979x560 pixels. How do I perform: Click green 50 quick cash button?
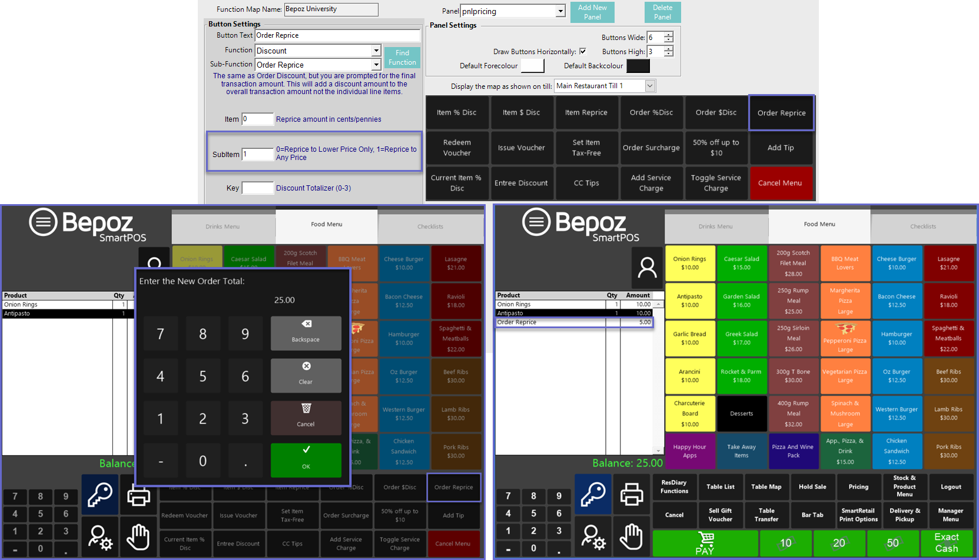click(x=892, y=543)
